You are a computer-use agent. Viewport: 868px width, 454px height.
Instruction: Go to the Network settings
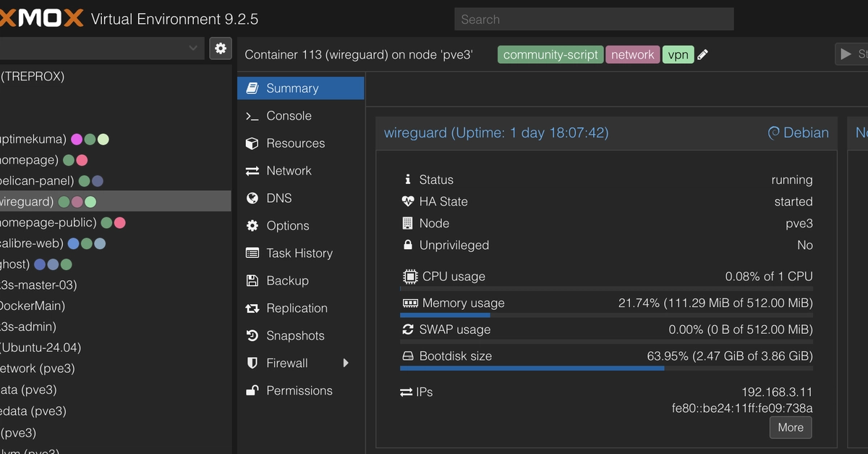pyautogui.click(x=300, y=171)
